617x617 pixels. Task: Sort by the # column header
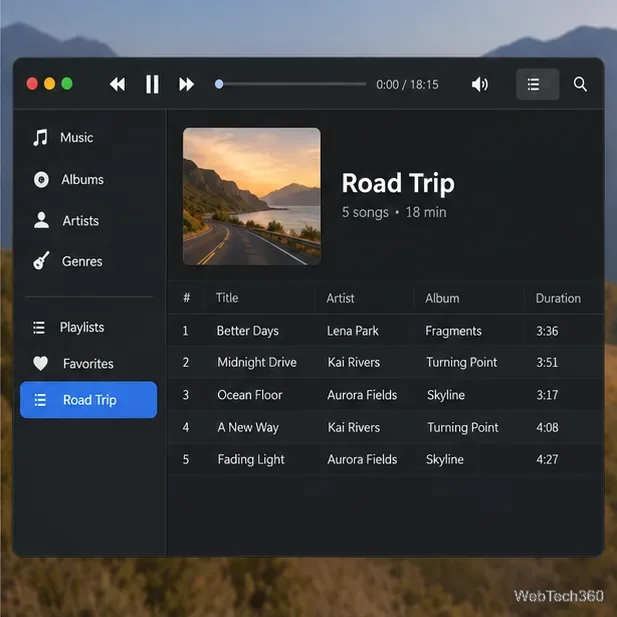187,298
